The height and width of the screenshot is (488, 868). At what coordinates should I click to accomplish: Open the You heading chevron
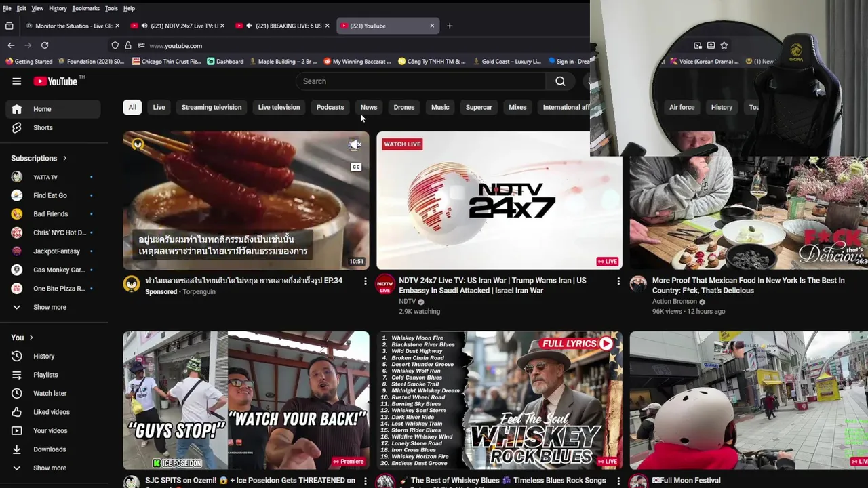(31, 338)
